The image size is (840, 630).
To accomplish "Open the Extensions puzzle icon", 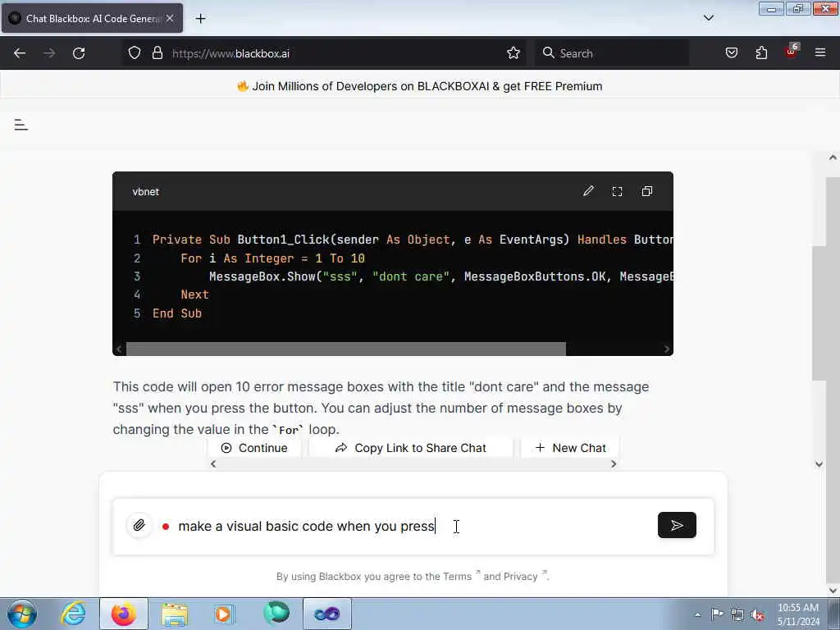I will point(761,53).
